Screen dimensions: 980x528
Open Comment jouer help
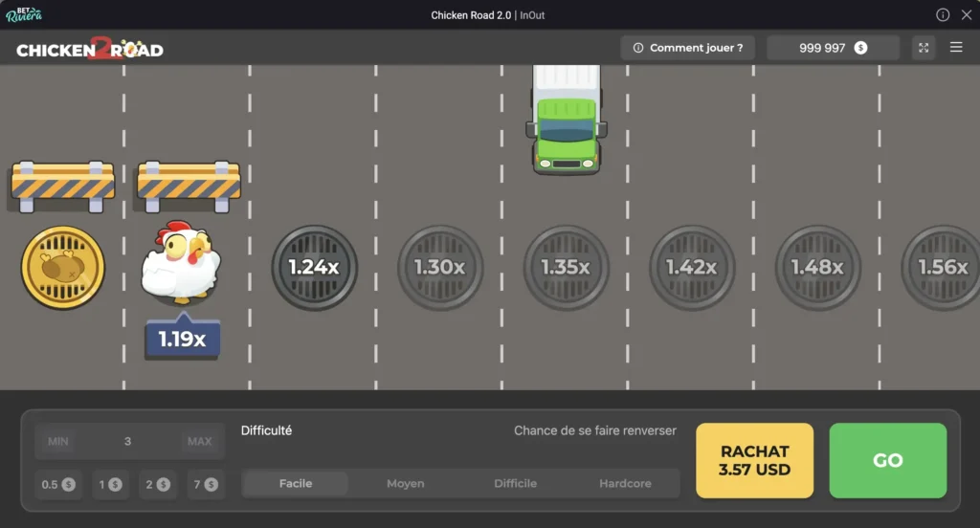pyautogui.click(x=687, y=48)
